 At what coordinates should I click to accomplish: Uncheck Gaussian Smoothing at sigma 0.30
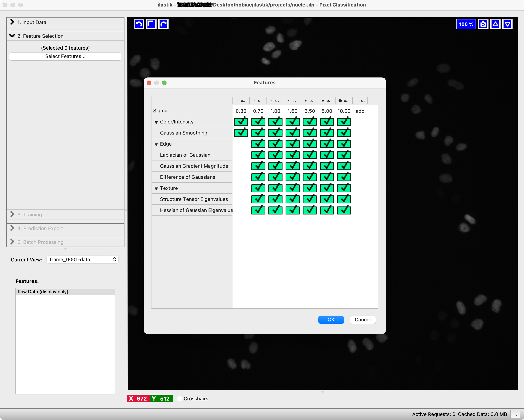pyautogui.click(x=241, y=133)
